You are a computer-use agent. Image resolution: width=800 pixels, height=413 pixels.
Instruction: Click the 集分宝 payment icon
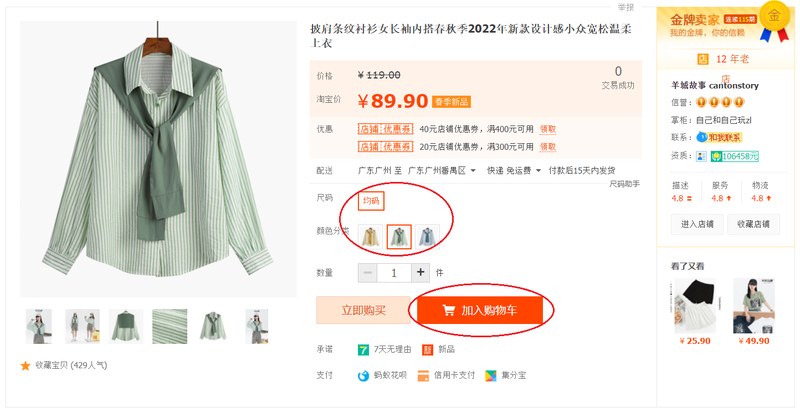(x=491, y=376)
